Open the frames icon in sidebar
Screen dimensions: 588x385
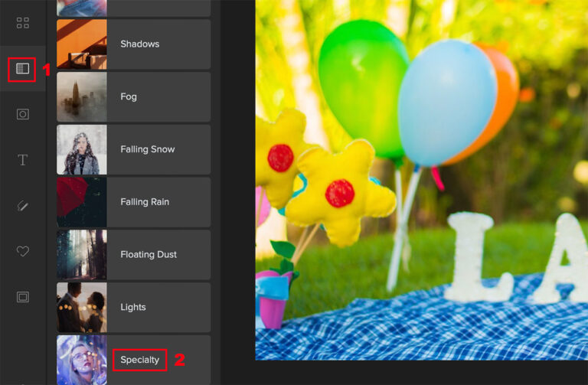(x=23, y=297)
